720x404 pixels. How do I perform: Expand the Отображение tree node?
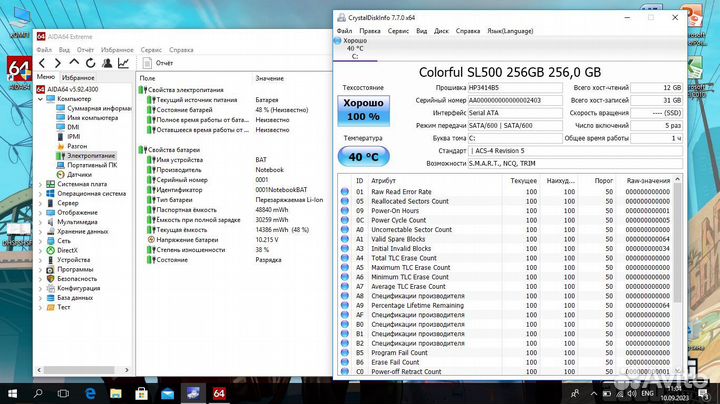[x=40, y=213]
